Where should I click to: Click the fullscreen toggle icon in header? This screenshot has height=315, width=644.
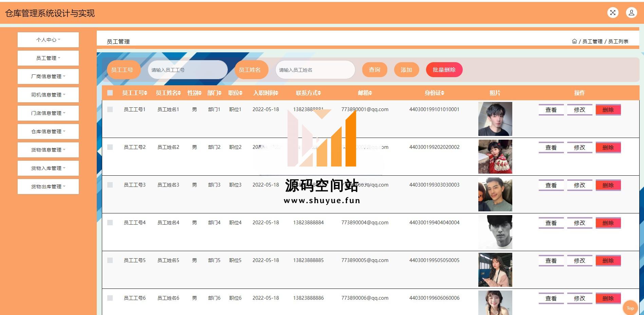pos(613,13)
